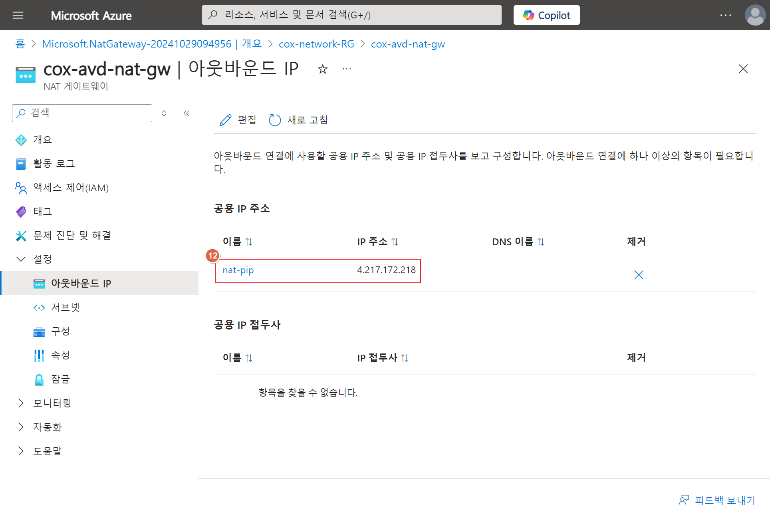Screen dimensions: 770x532
Task: Open user account avatar
Action: click(754, 15)
